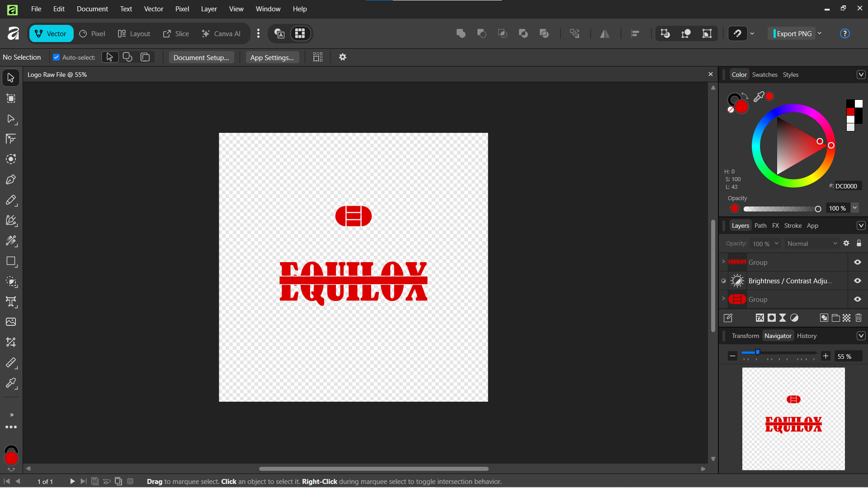This screenshot has width=868, height=488.
Task: Select the Frame Text tool
Action: [11, 302]
